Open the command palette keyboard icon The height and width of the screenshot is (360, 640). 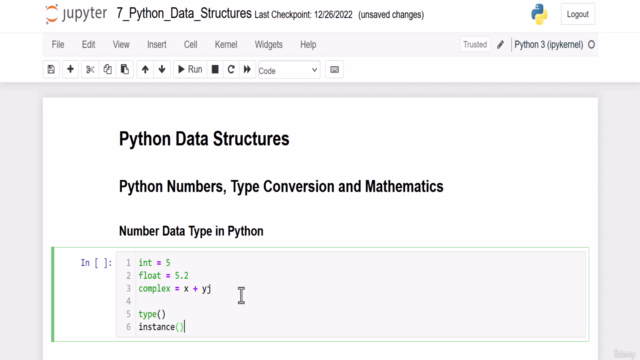(334, 70)
